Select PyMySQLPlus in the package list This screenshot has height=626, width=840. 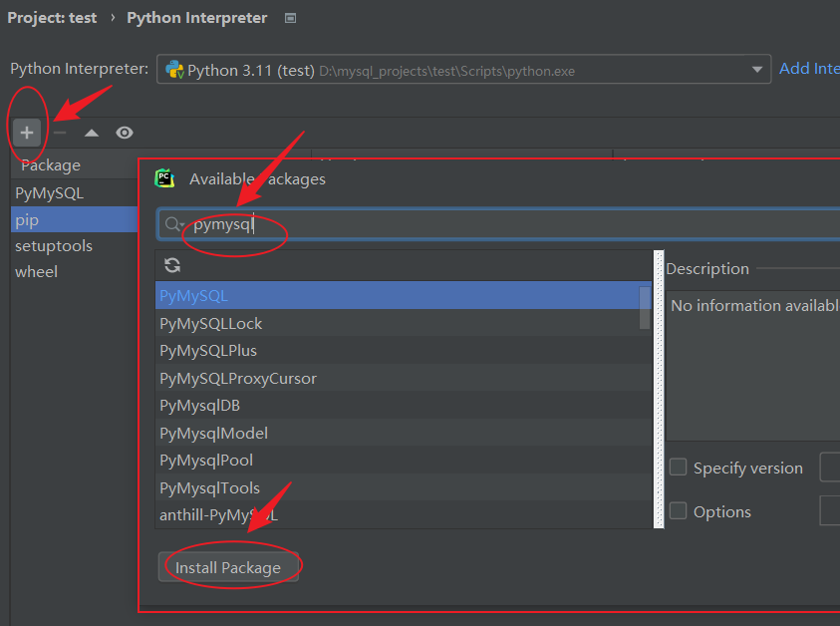[x=404, y=351]
